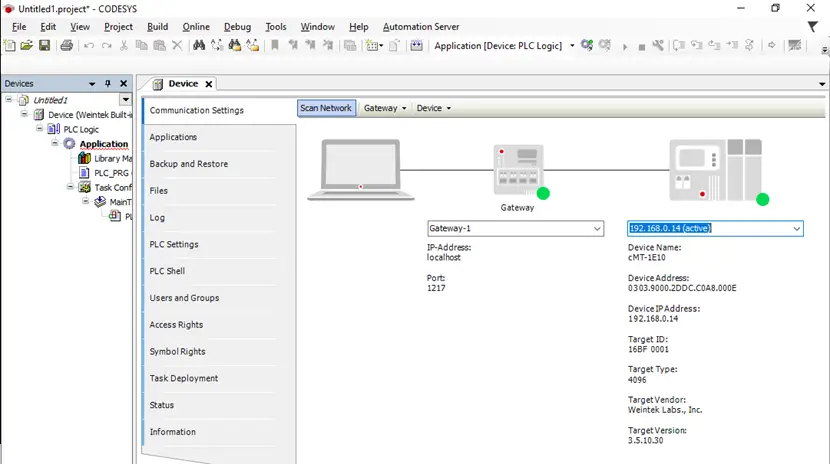Expand the 192.168.0.14 (active) device combo box
The image size is (830, 464).
pos(796,229)
